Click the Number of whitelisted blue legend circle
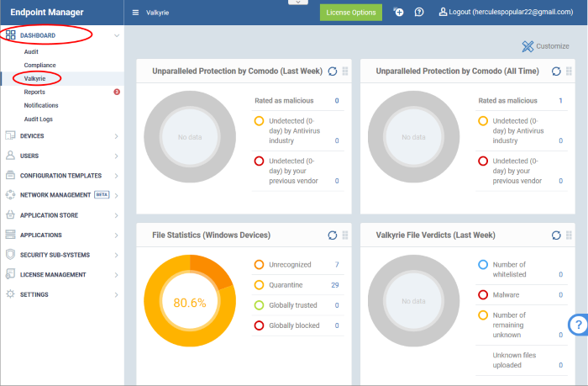This screenshot has height=386, width=588. click(x=483, y=265)
